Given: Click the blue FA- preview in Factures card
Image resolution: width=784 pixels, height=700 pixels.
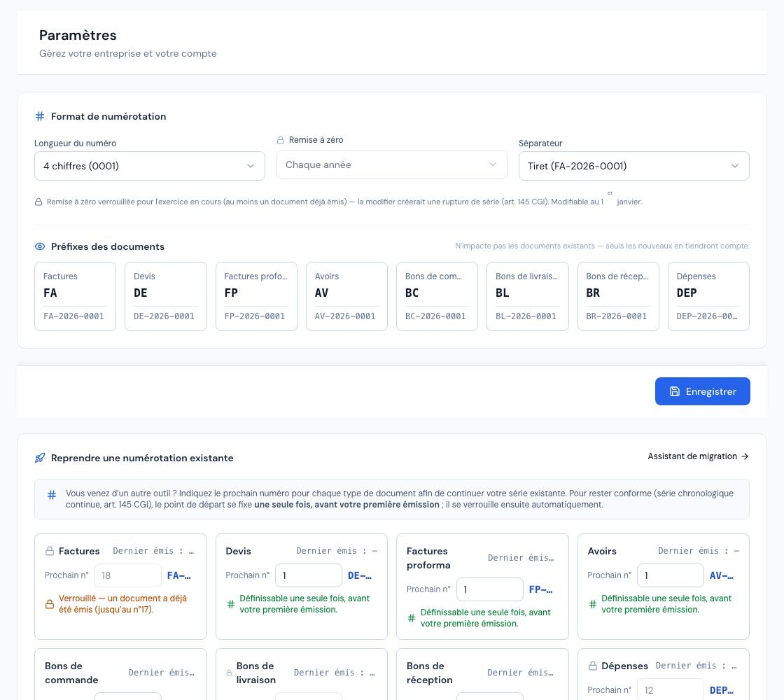Looking at the screenshot, I should [x=179, y=575].
